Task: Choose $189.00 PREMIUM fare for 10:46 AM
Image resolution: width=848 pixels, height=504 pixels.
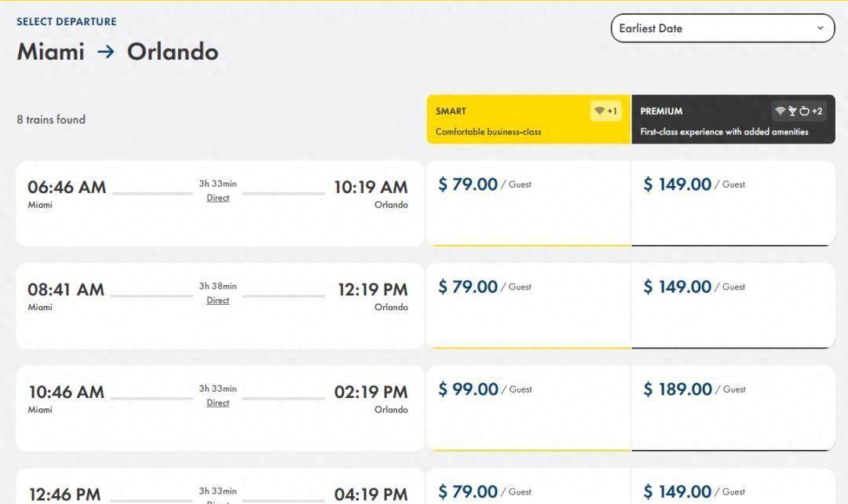Action: point(733,408)
